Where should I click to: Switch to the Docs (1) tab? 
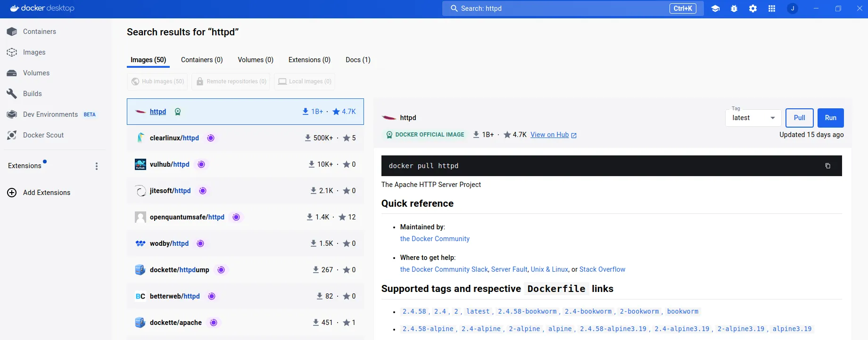358,60
